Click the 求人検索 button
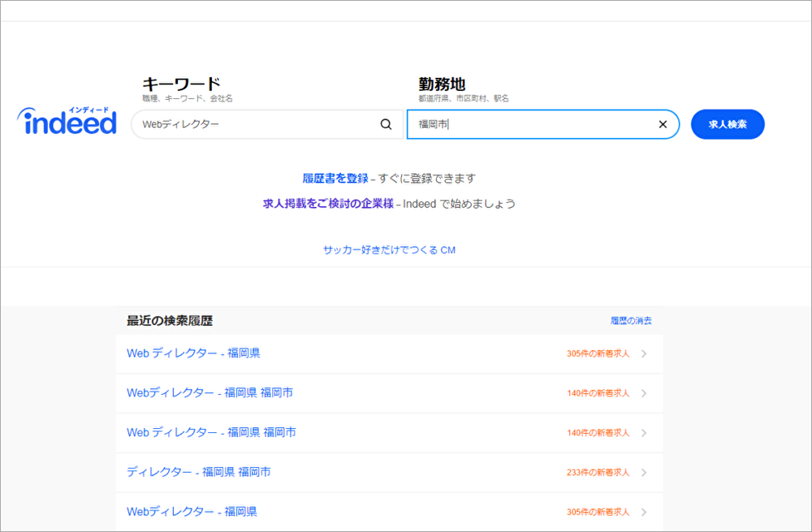The image size is (812, 532). tap(728, 124)
